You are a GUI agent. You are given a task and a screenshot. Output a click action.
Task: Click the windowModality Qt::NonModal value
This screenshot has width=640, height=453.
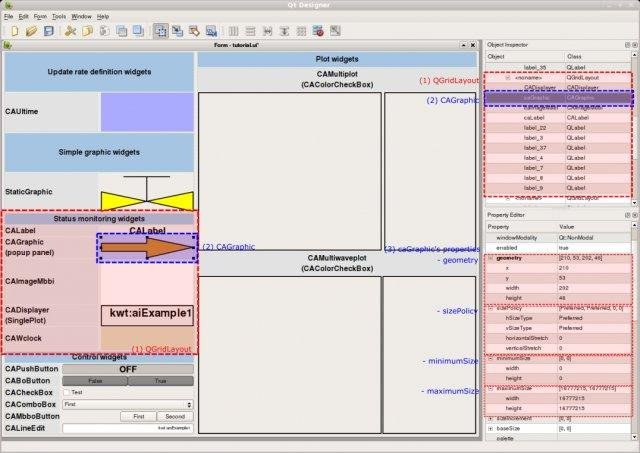pos(594,238)
